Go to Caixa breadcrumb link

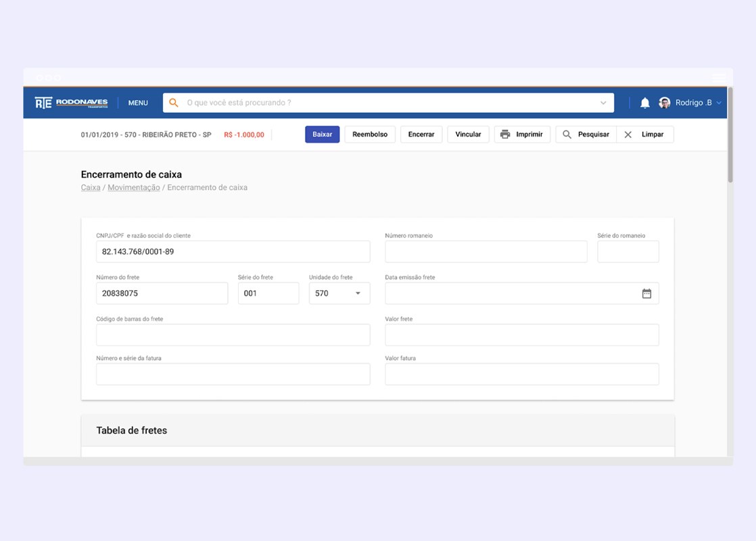91,187
